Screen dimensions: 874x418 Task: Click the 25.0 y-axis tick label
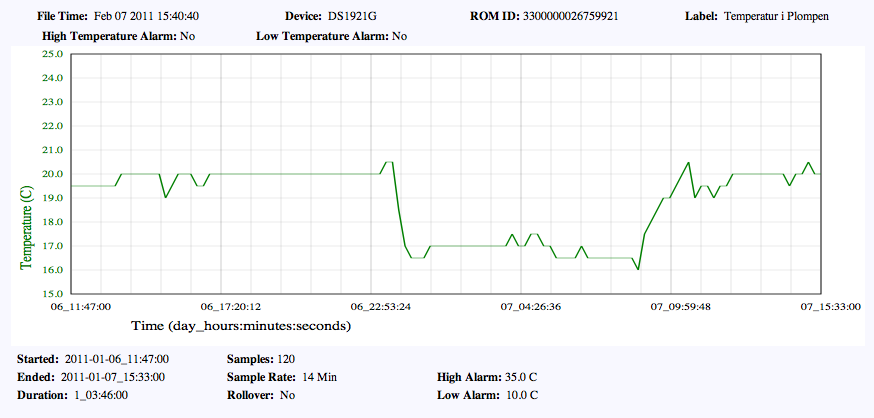pos(52,54)
